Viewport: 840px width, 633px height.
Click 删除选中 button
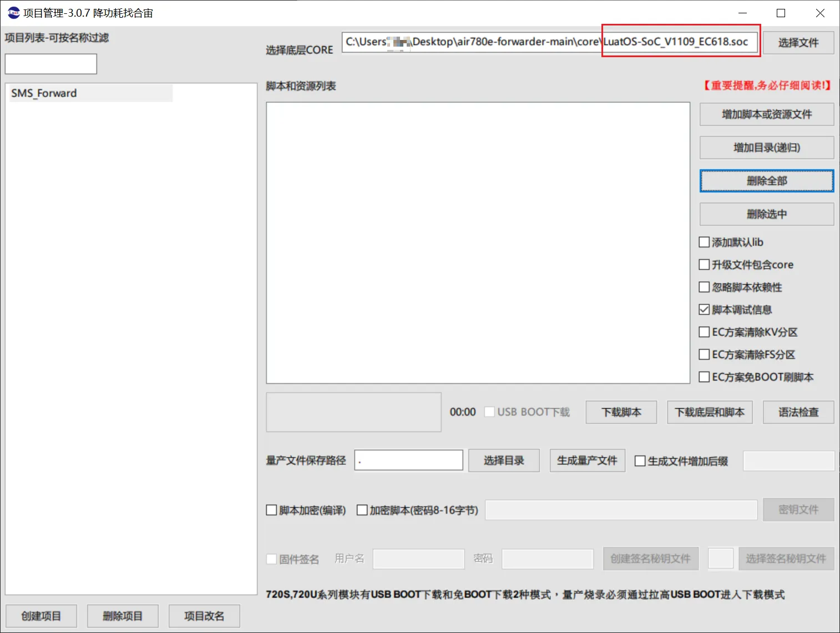coord(767,214)
